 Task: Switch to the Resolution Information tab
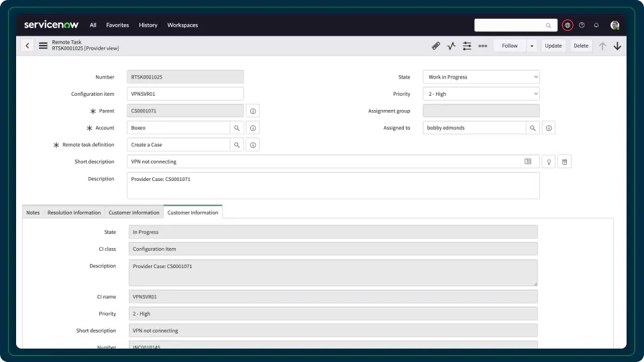[74, 213]
